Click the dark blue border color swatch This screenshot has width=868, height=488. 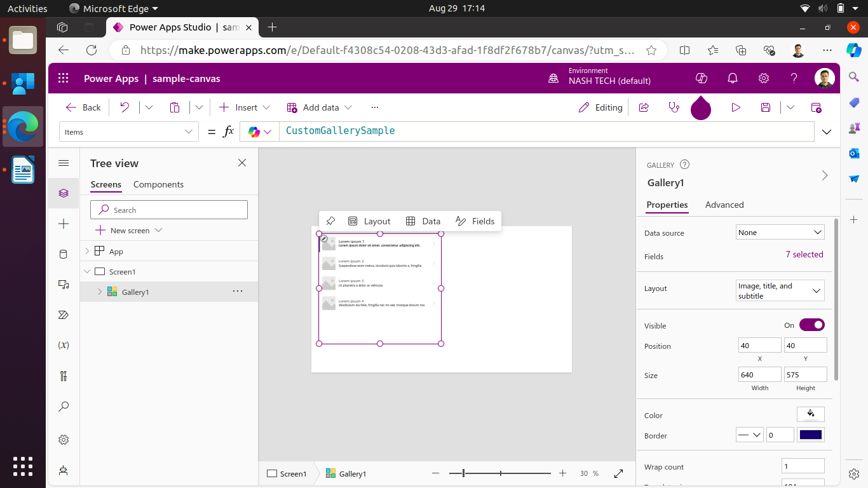[811, 435]
